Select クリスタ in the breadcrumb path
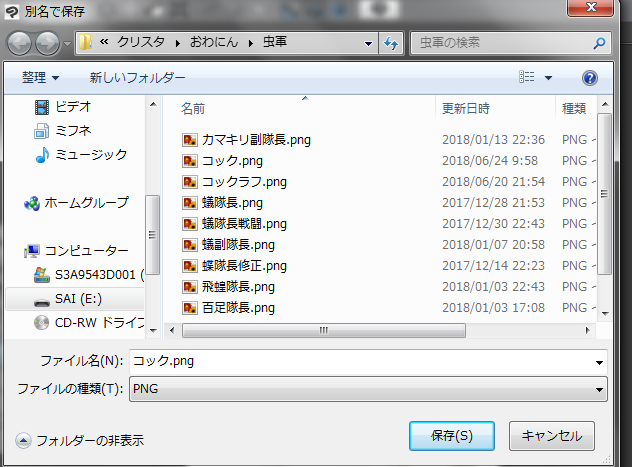632x467 pixels. [141, 42]
